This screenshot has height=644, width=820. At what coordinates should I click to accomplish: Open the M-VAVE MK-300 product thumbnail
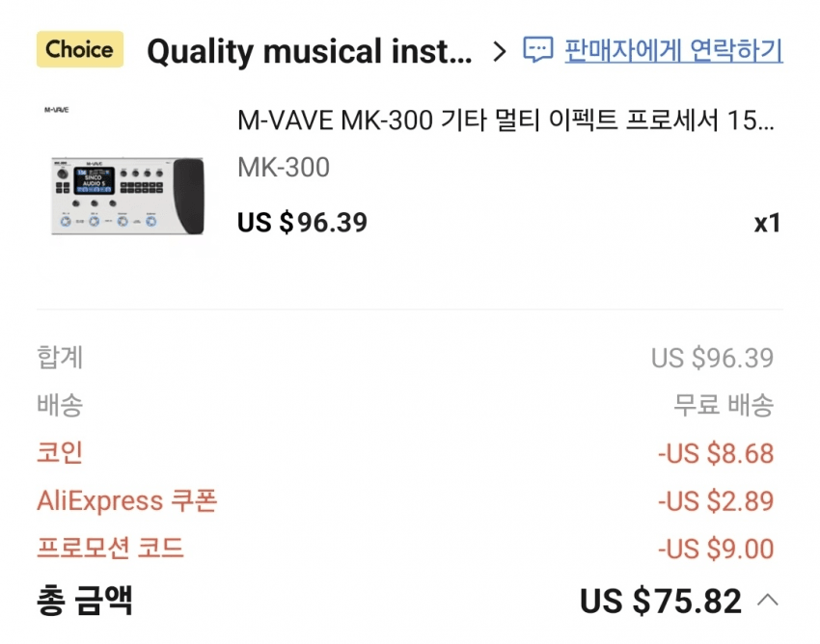point(126,195)
